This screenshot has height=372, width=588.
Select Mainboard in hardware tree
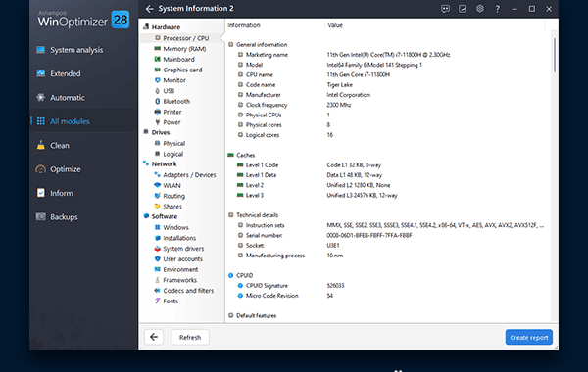(x=178, y=59)
